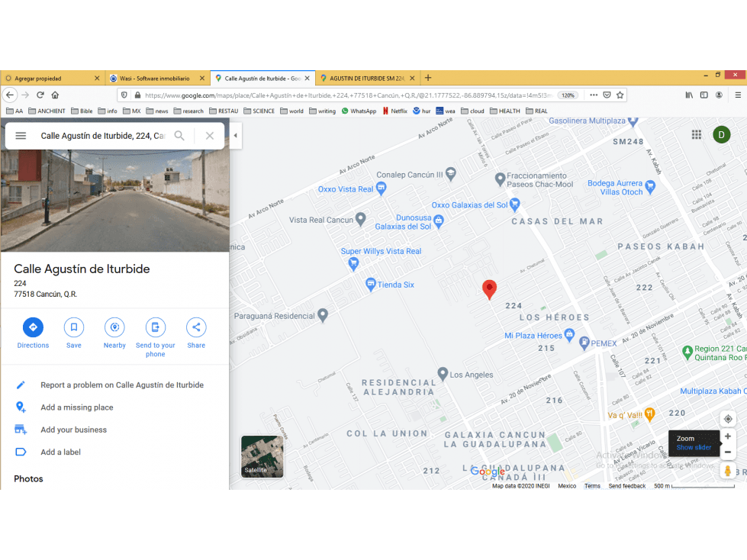Click the Send feedback link on map
The image size is (747, 560).
point(627,486)
